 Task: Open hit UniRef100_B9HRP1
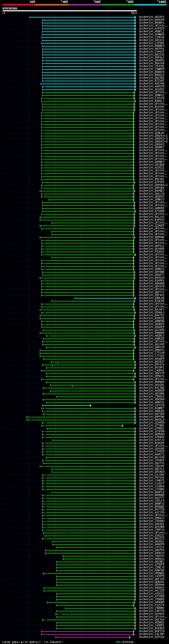[152, 23]
